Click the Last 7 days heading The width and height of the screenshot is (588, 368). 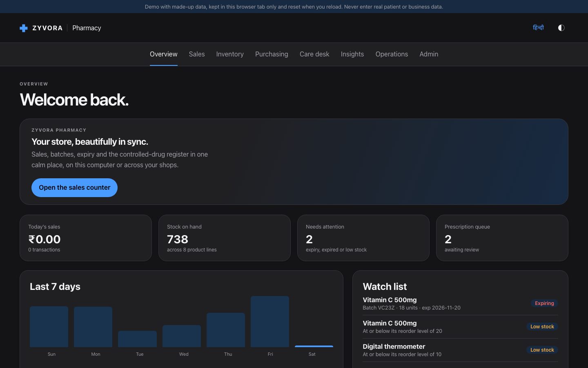pyautogui.click(x=55, y=287)
